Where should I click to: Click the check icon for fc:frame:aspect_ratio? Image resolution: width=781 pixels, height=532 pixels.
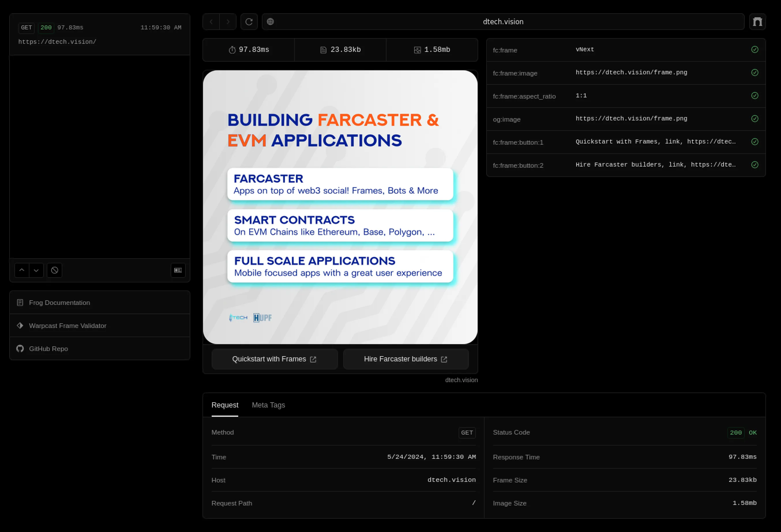point(755,96)
